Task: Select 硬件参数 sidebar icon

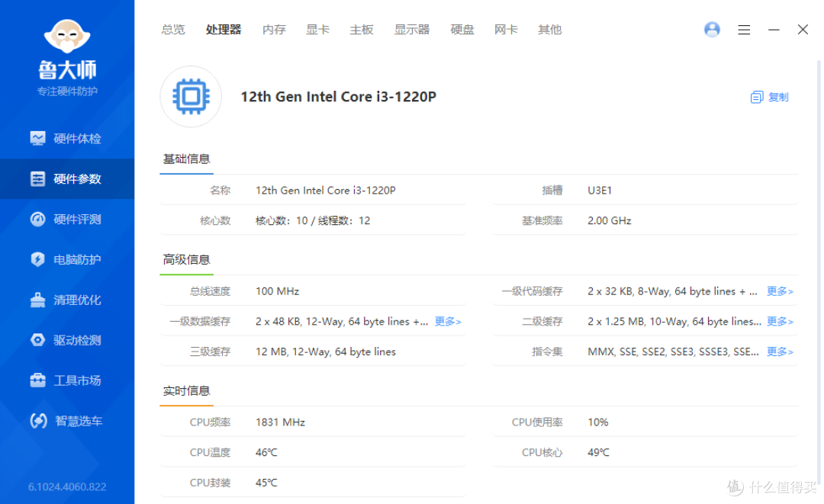Action: click(x=38, y=179)
